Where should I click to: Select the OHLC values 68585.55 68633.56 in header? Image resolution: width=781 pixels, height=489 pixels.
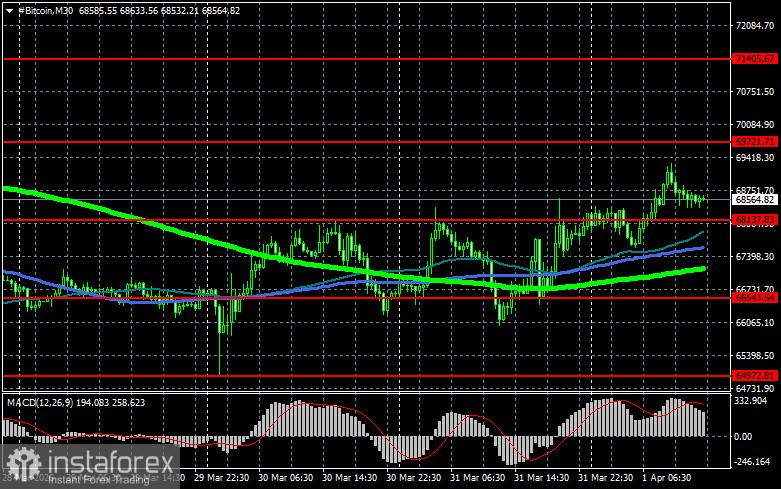coord(118,10)
